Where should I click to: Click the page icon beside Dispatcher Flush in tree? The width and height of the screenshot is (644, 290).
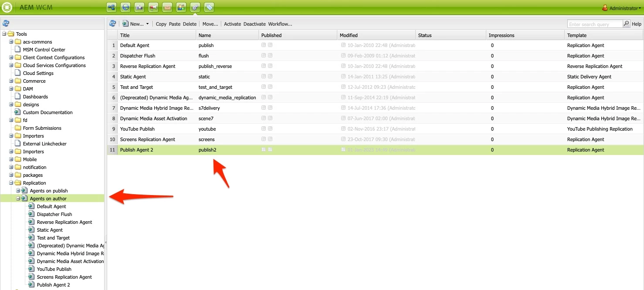[x=31, y=214]
